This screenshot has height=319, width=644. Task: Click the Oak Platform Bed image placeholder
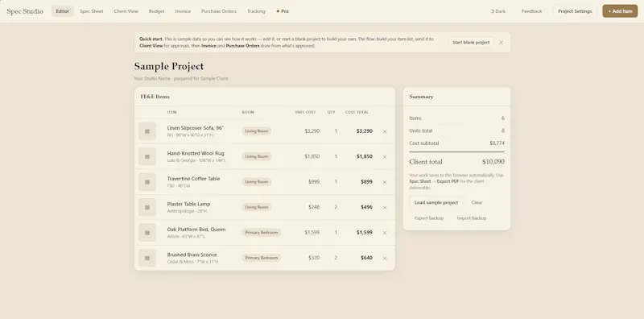tap(147, 233)
